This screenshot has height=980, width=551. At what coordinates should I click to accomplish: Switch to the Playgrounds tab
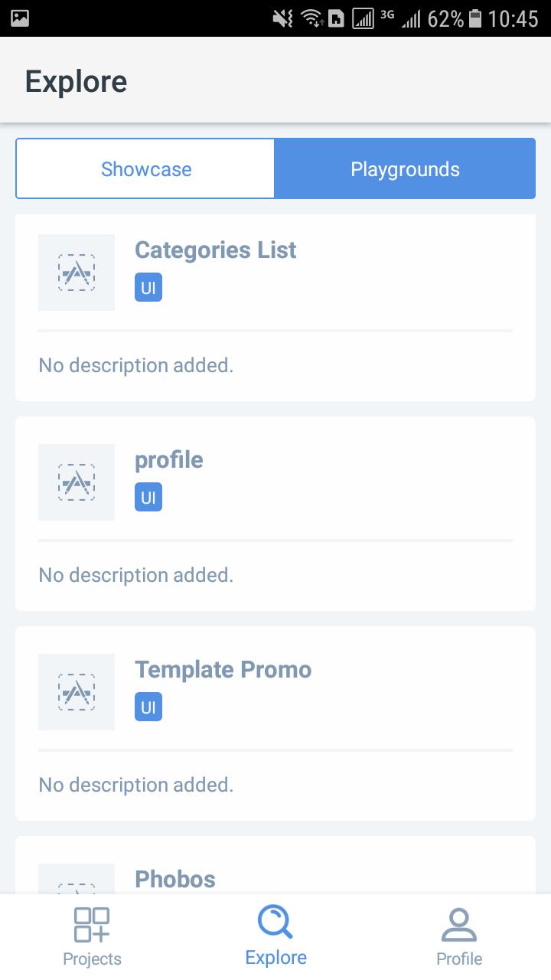click(405, 168)
